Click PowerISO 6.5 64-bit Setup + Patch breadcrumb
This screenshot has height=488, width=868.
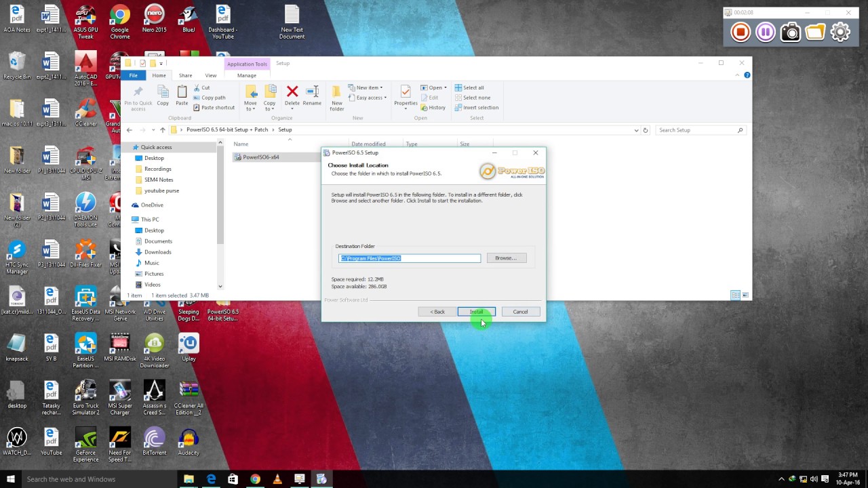(226, 130)
